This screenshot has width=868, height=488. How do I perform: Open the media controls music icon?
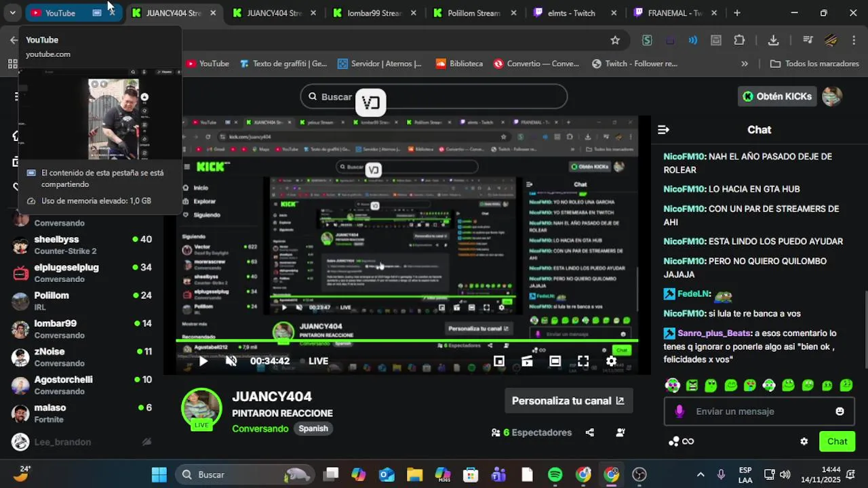[x=808, y=40]
